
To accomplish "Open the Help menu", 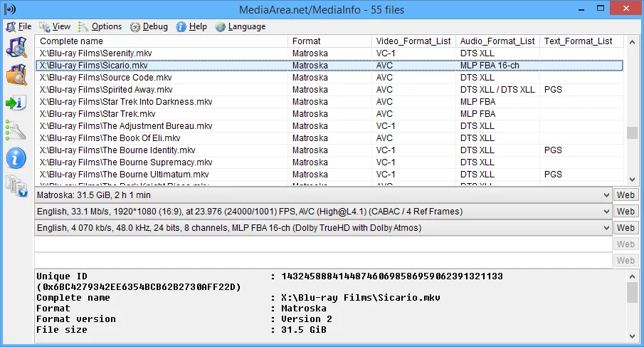I will (192, 26).
